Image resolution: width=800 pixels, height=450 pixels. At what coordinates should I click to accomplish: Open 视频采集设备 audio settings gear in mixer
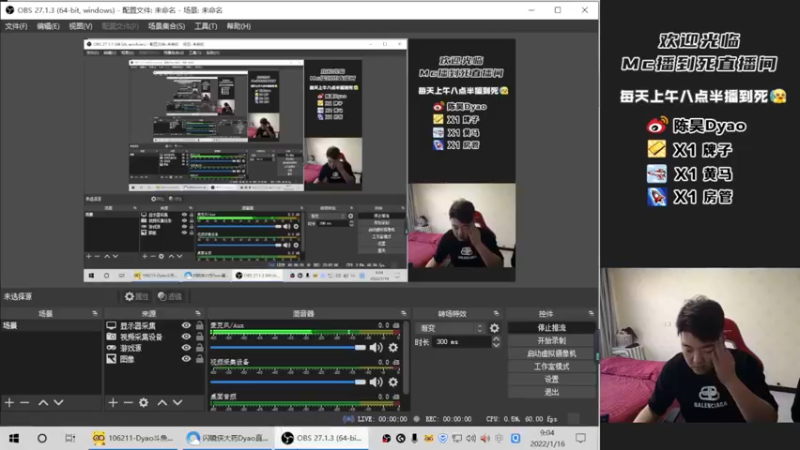tap(393, 382)
